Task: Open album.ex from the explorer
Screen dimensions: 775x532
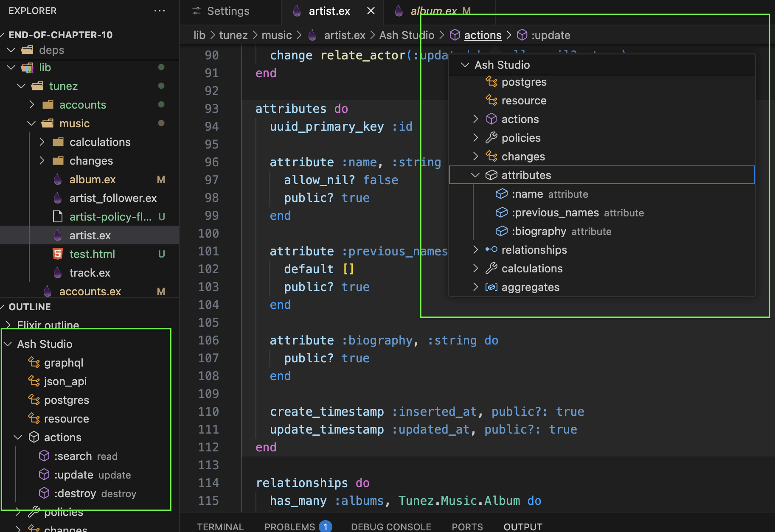Action: point(92,179)
